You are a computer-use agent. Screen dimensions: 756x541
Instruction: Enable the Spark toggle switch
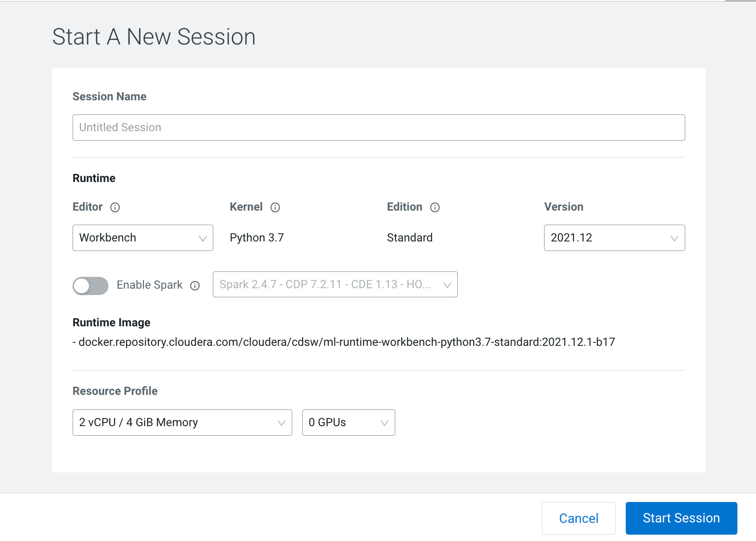click(x=90, y=286)
